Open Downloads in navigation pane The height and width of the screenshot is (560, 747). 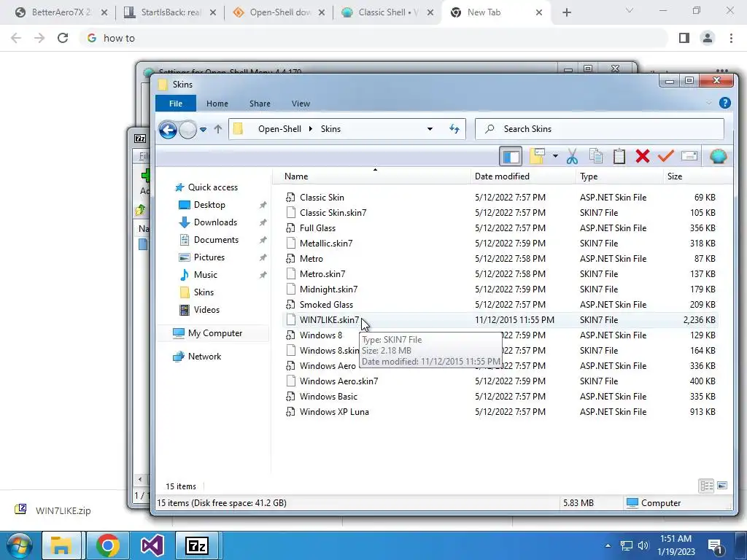[x=215, y=222]
